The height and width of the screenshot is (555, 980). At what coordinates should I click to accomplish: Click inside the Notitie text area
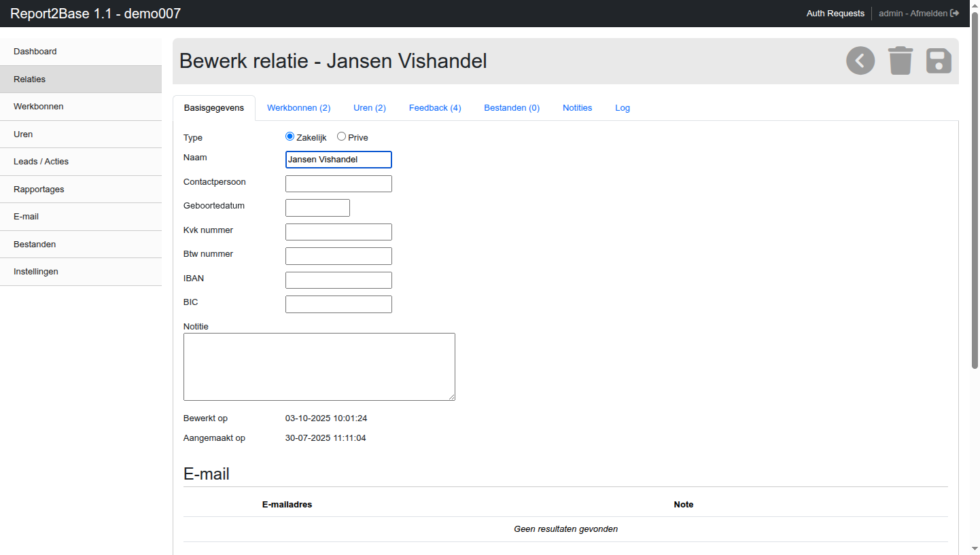tap(319, 367)
